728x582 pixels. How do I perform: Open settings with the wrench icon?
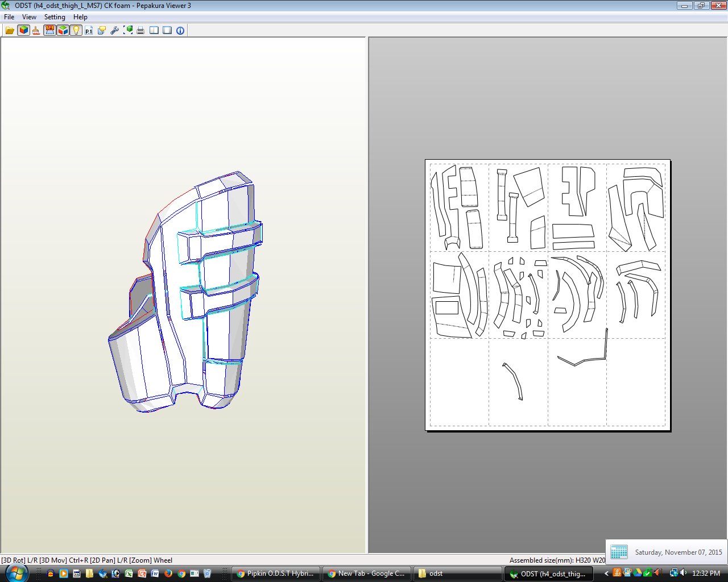[115, 30]
